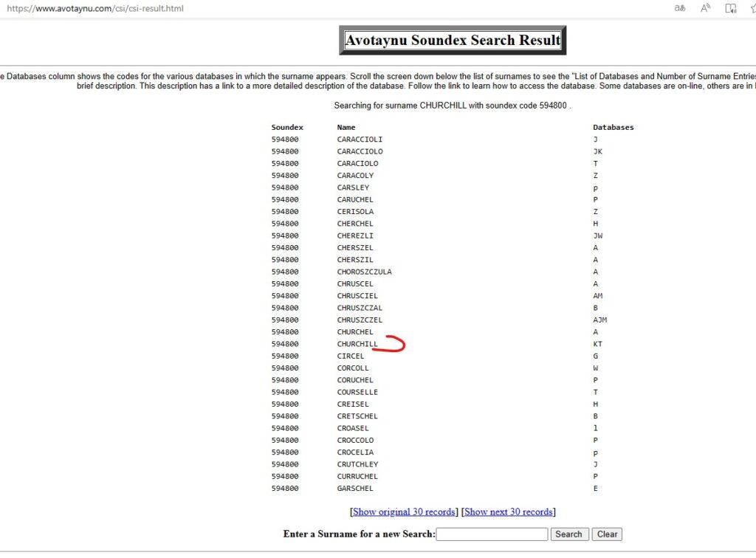The width and height of the screenshot is (756, 558).
Task: Click the name CRUTCHLEY
Action: [358, 464]
